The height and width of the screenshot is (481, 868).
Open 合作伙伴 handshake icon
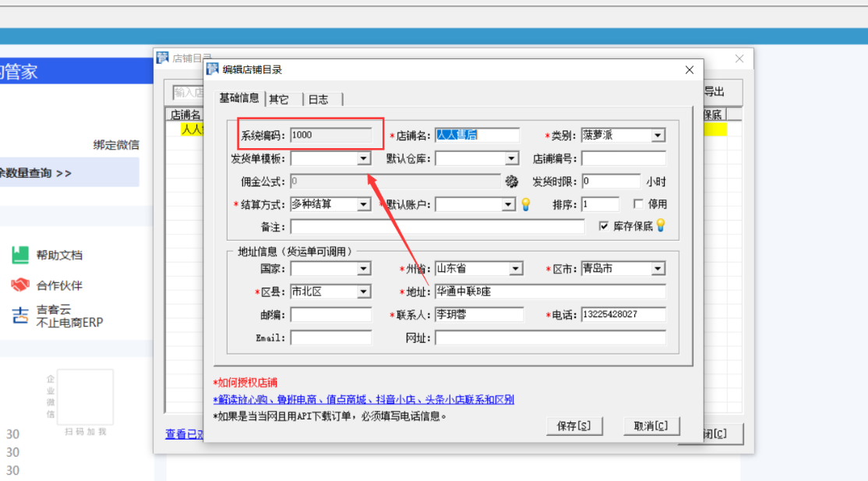pos(20,285)
